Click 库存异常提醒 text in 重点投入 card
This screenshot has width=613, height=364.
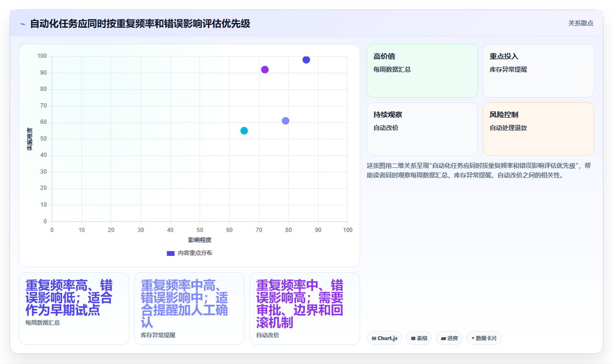tap(508, 69)
